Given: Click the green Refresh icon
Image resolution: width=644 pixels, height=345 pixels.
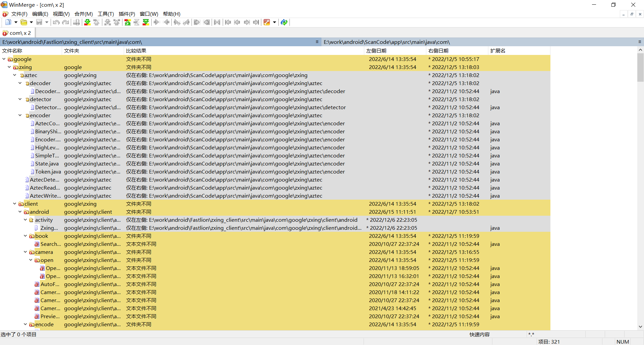Looking at the screenshot, I should [x=284, y=22].
